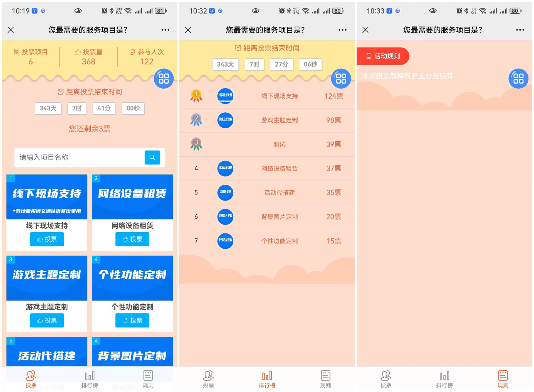
Task: Open 活动代搭建 banner thumbnail
Action: coord(47,352)
